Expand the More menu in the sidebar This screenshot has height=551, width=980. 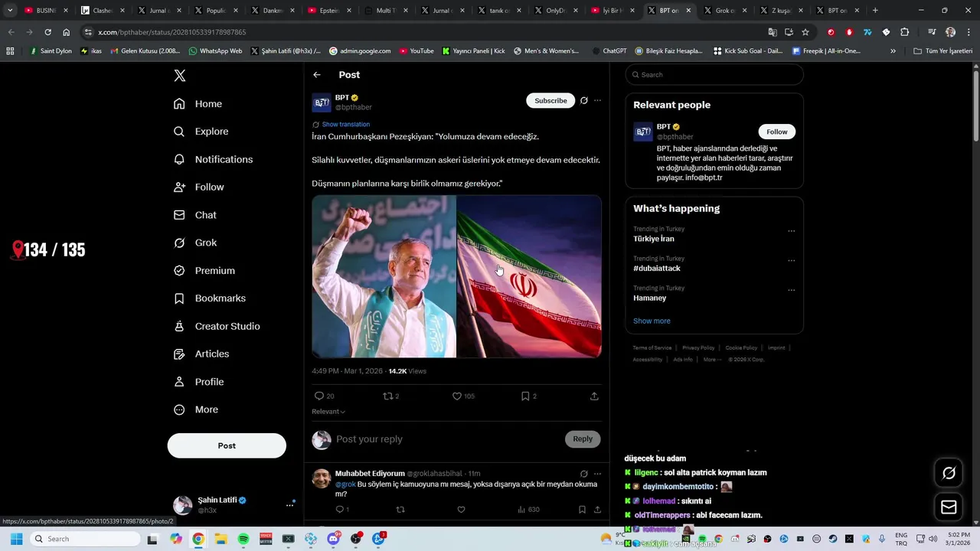click(195, 409)
